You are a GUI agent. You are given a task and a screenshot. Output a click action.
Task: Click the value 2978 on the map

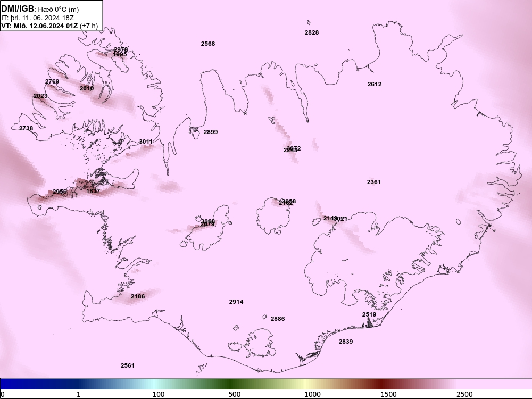click(x=120, y=49)
